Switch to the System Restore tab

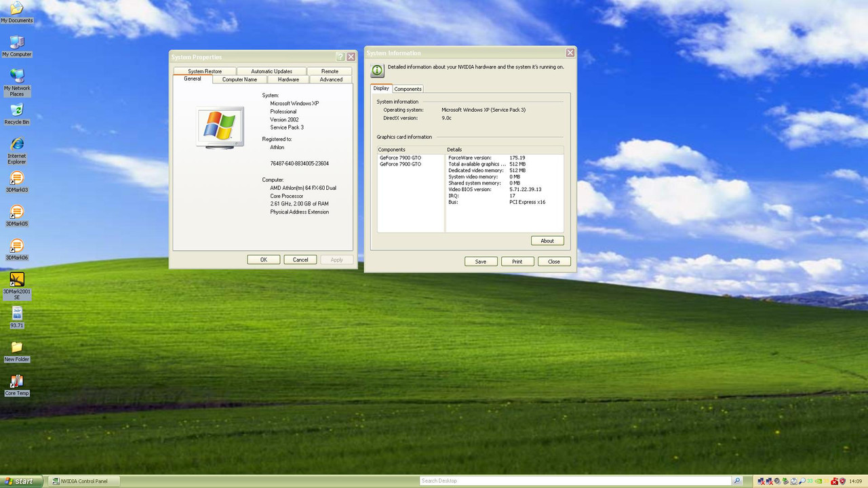click(x=205, y=71)
